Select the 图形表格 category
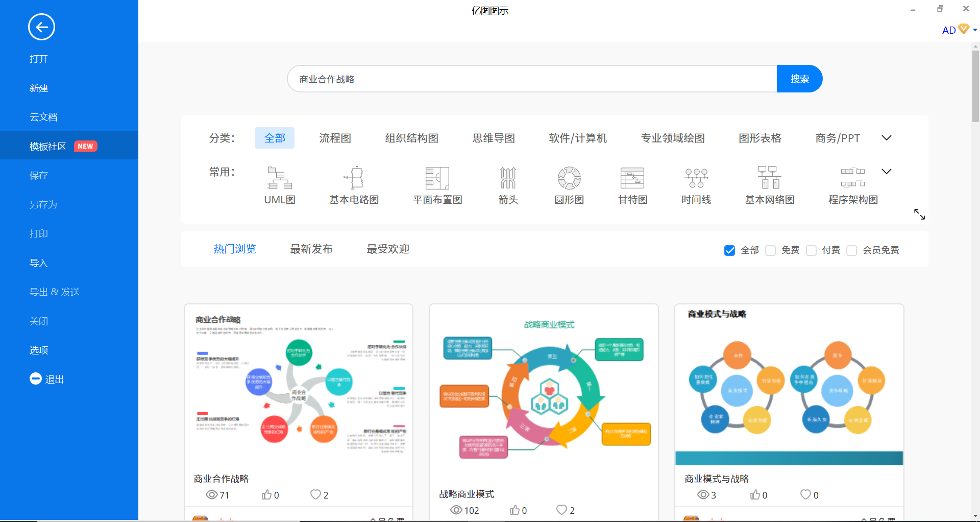Viewport: 980px width, 522px height. 760,138
